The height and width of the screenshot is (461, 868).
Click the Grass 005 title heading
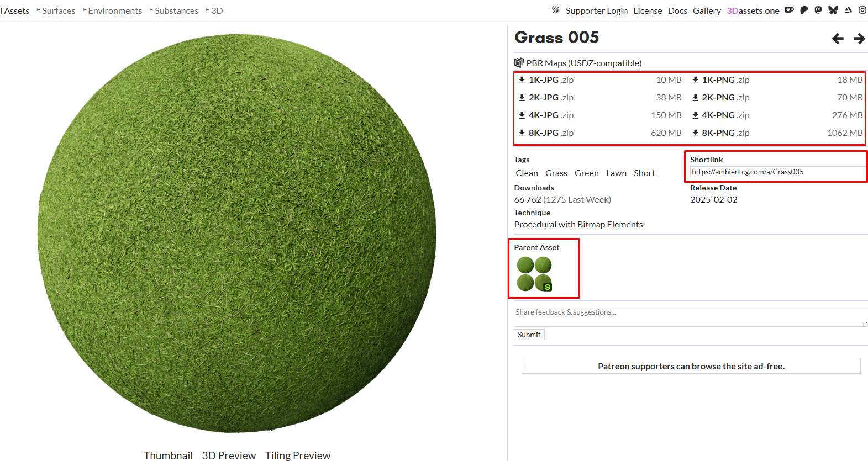coord(556,37)
